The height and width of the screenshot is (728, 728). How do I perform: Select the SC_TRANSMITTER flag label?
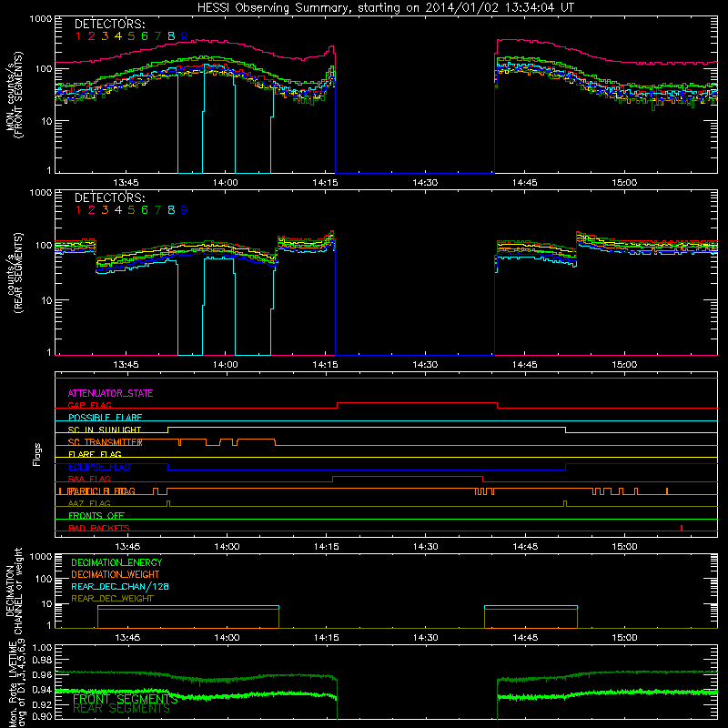[105, 442]
